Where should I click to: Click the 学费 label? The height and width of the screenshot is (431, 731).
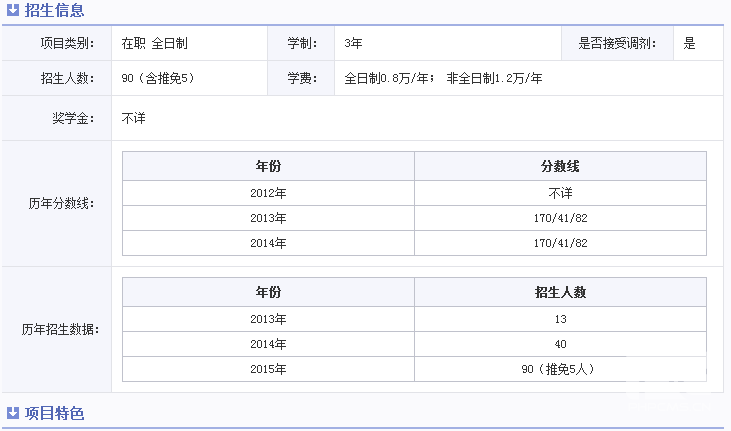302,78
